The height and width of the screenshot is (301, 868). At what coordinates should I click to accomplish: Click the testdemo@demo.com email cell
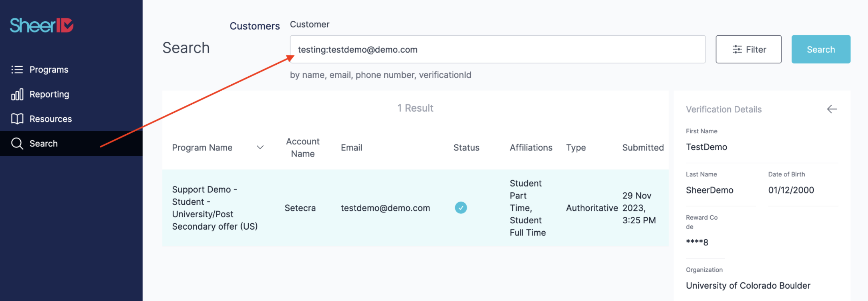click(x=385, y=208)
